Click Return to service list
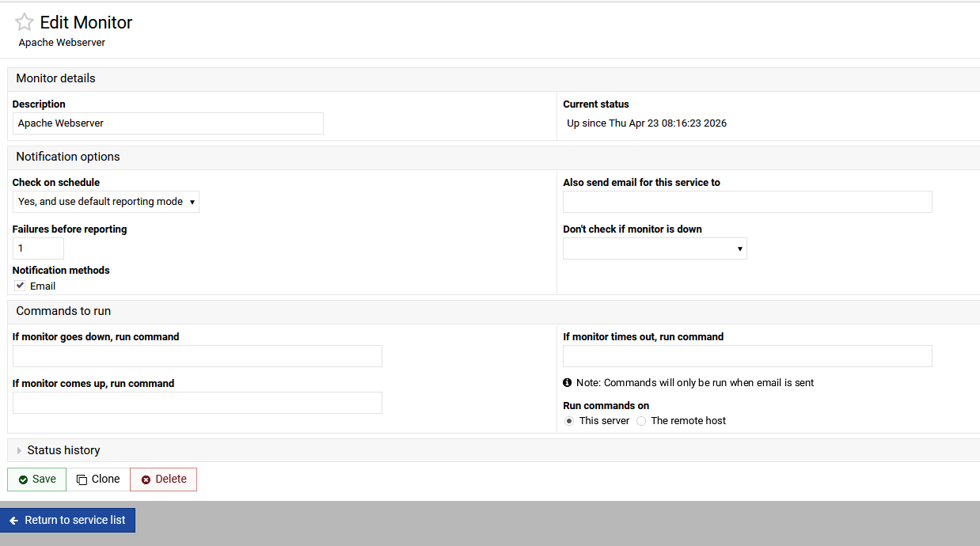980x546 pixels. [74, 520]
